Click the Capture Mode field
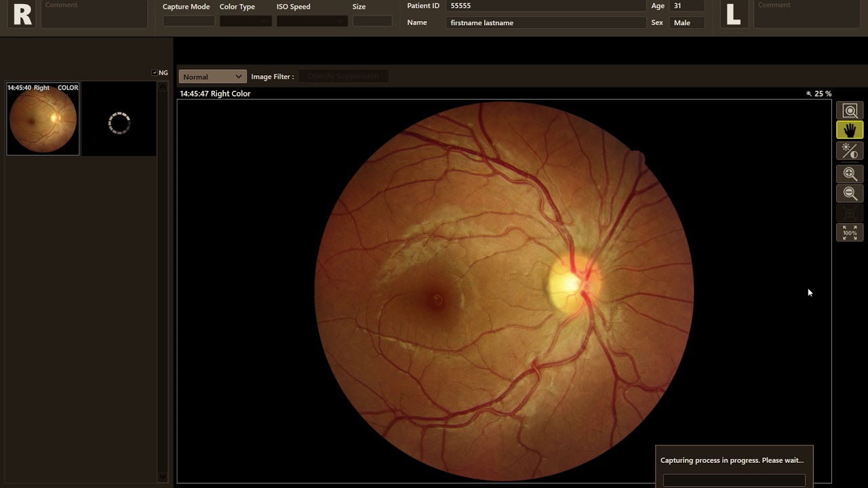The width and height of the screenshot is (868, 488). (x=189, y=21)
